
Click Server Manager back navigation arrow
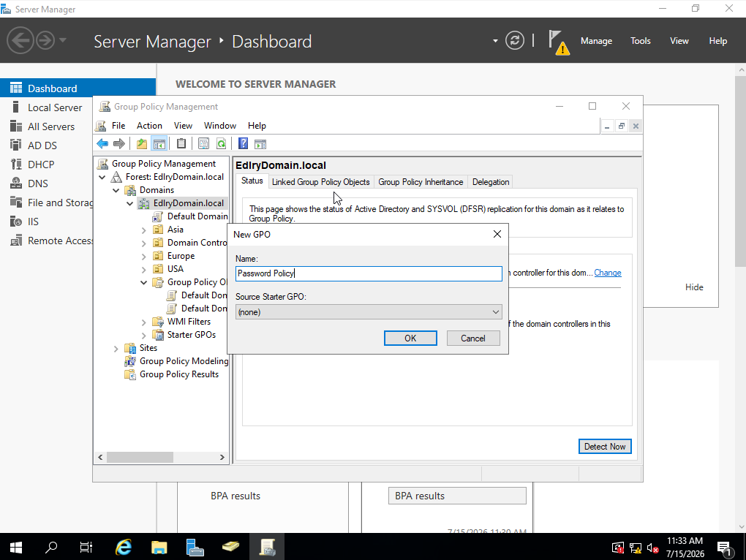[x=20, y=40]
